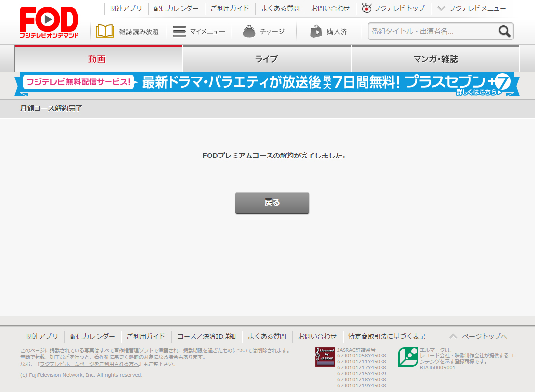The height and width of the screenshot is (392, 535).
Task: Switch to the ライブ tab
Action: click(267, 59)
